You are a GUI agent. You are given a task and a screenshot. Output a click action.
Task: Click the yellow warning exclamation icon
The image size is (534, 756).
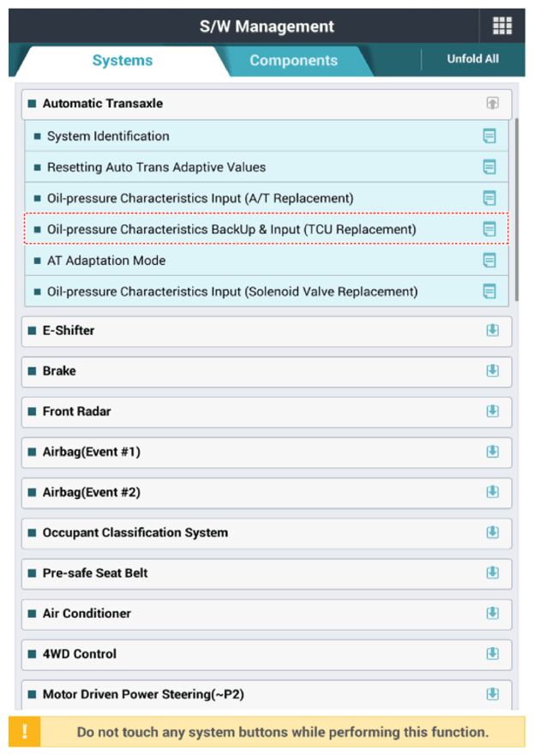[25, 732]
